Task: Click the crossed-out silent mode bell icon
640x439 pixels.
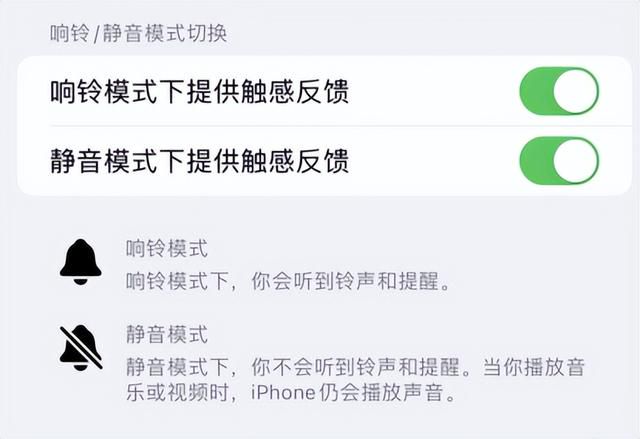Action: coord(81,348)
